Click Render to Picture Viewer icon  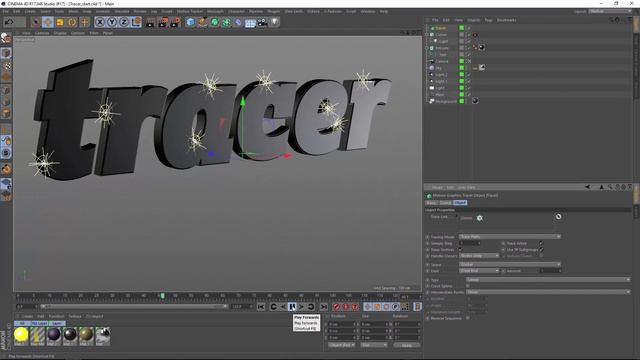163,22
